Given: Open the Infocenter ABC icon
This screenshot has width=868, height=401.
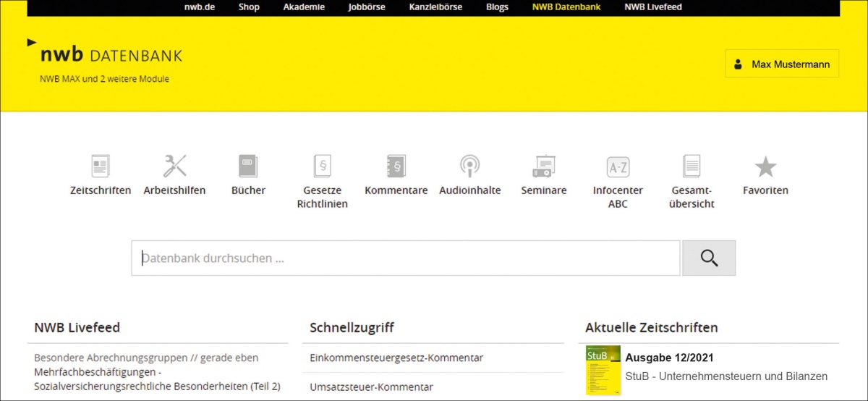Looking at the screenshot, I should [618, 166].
